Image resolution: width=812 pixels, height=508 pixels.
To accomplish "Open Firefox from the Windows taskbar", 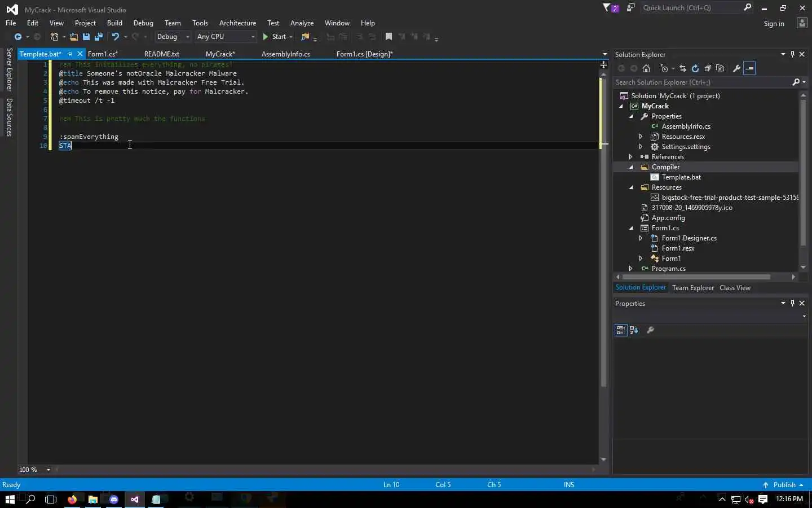I will [72, 500].
